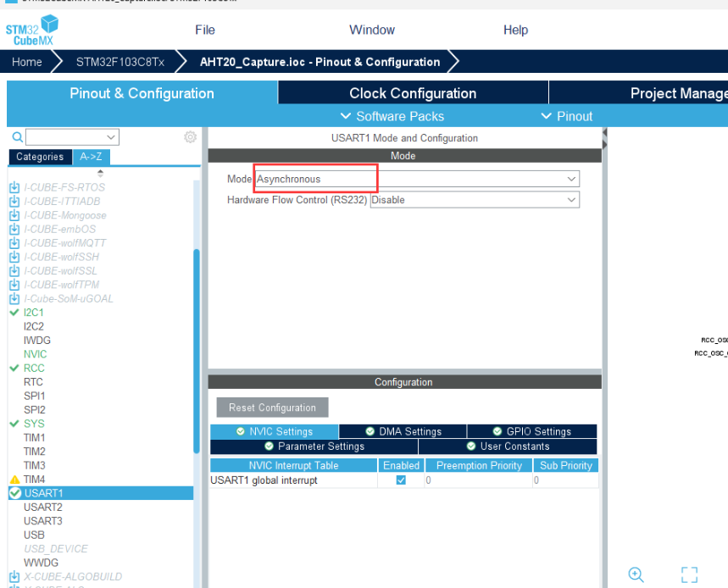Image resolution: width=728 pixels, height=588 pixels.
Task: Click the green check icon on NVIC Settings tab
Action: (x=241, y=431)
